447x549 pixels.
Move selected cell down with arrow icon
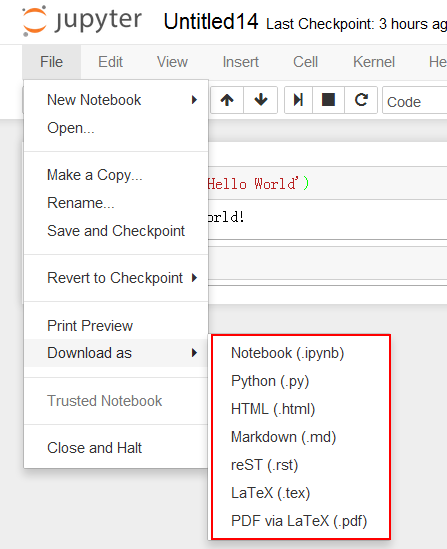[261, 100]
